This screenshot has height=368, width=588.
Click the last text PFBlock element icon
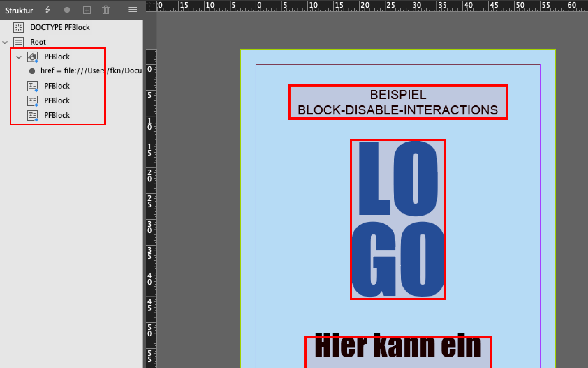tap(32, 115)
